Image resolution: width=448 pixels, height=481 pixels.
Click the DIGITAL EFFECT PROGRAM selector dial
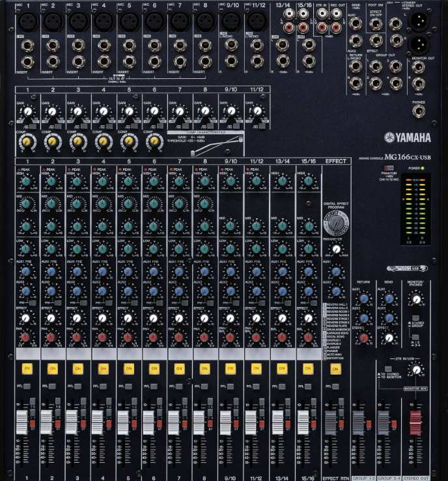pyautogui.click(x=336, y=223)
